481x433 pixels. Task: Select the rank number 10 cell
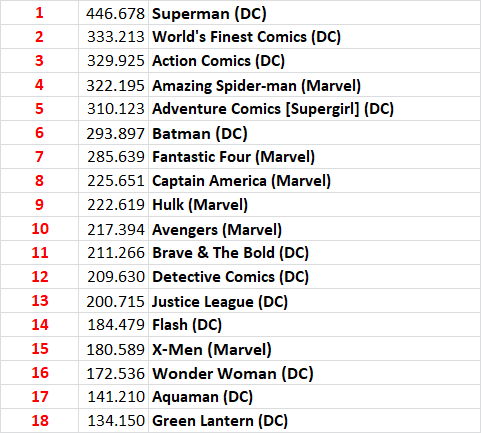click(x=39, y=229)
